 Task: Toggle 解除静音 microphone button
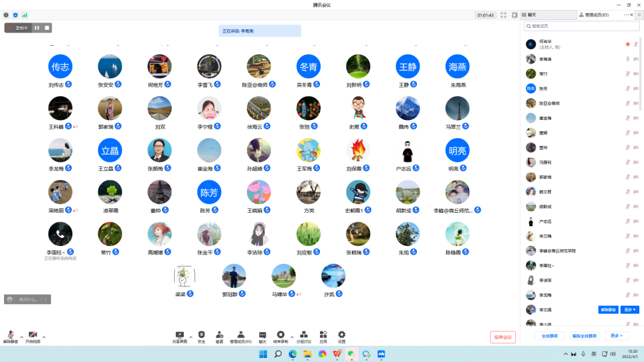coord(11,336)
